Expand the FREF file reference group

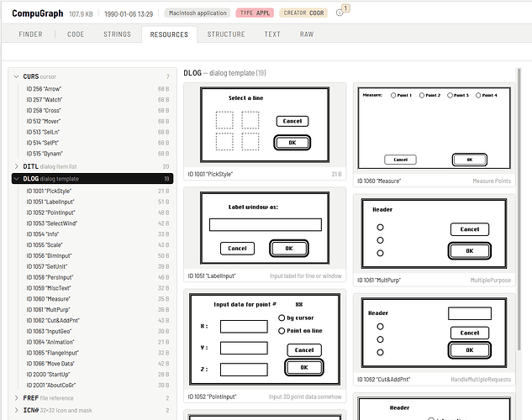click(16, 398)
